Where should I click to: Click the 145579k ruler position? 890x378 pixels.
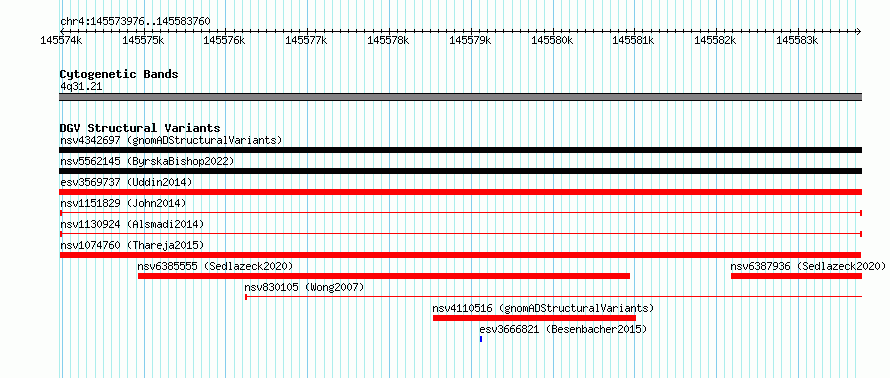470,40
